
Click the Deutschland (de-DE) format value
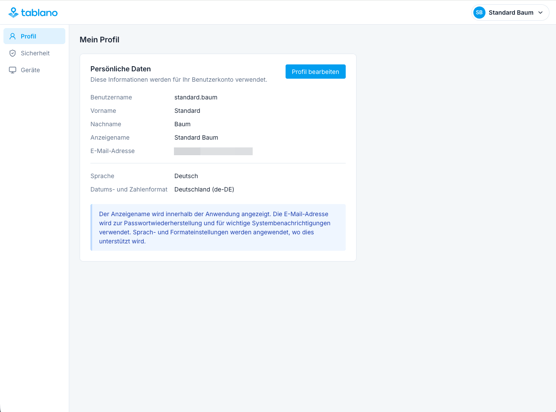204,189
